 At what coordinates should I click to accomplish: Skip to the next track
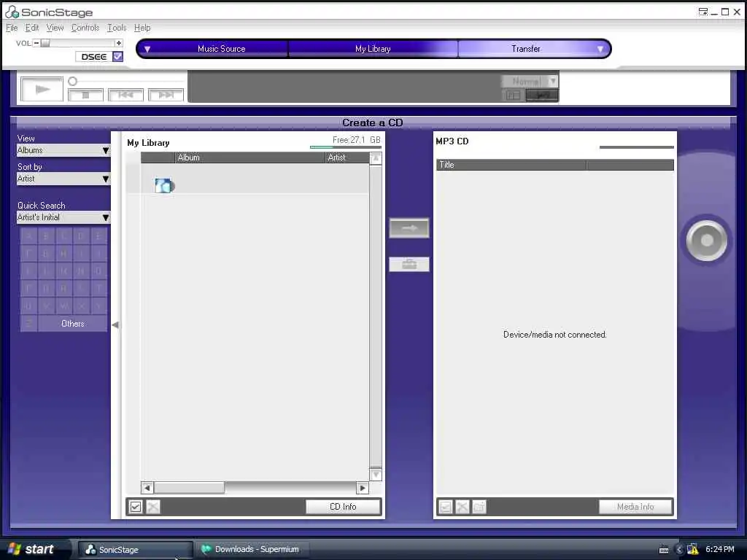(x=166, y=95)
